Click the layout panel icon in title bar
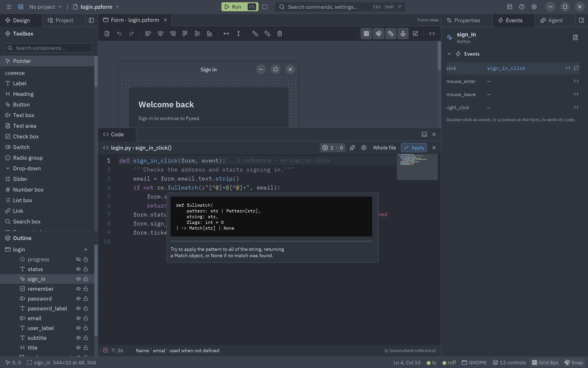Viewport: 588px width, 368px height. click(510, 7)
